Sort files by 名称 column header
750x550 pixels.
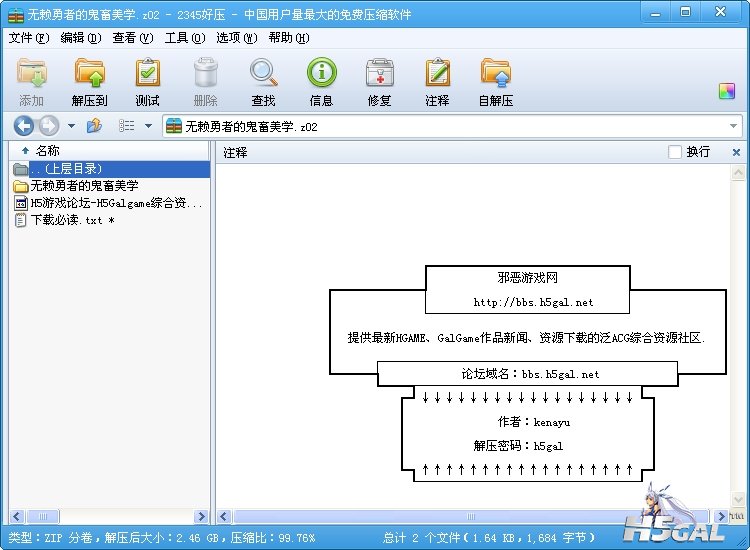109,151
